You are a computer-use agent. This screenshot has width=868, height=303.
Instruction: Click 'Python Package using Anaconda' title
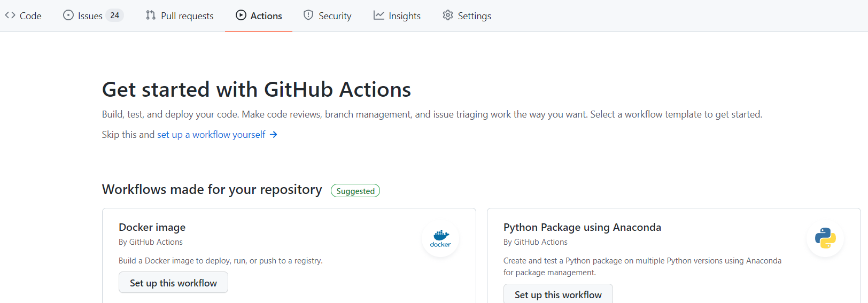click(582, 227)
